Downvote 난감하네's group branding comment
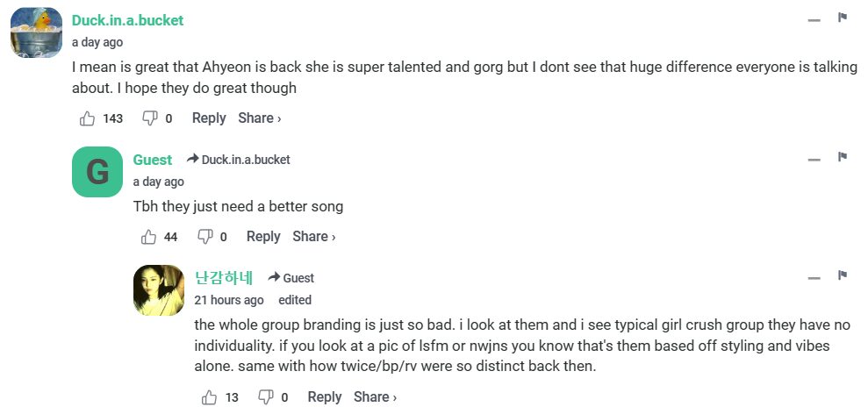The width and height of the screenshot is (868, 414). click(266, 397)
